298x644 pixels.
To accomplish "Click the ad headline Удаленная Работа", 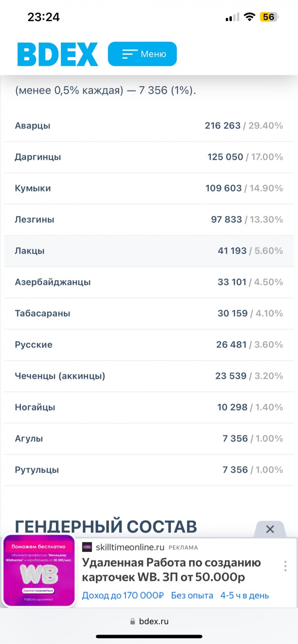I will [171, 570].
